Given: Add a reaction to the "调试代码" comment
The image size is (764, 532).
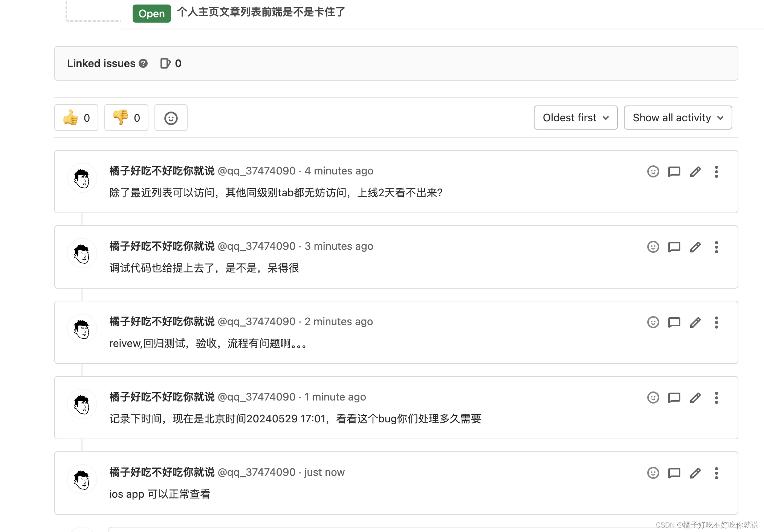Looking at the screenshot, I should (x=653, y=247).
